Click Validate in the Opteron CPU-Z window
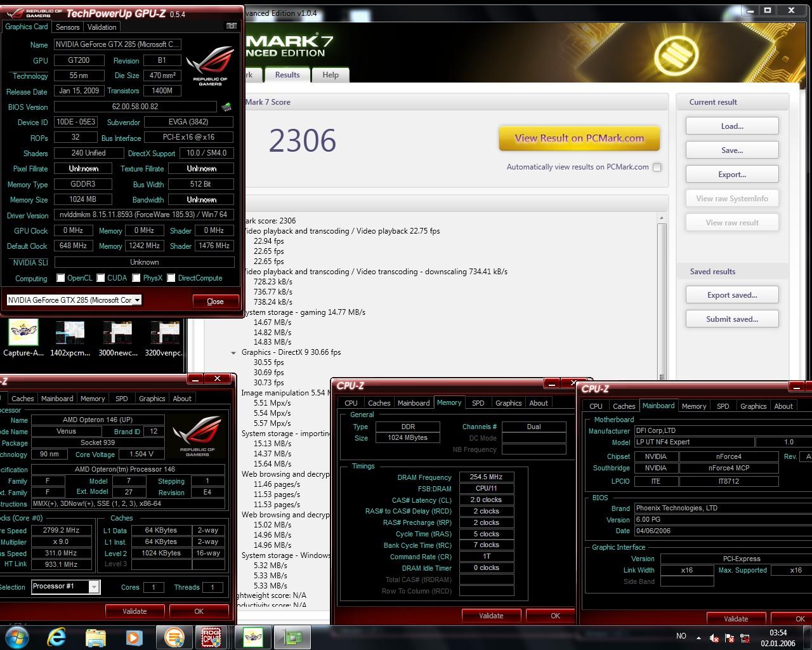812x650 pixels. tap(134, 611)
